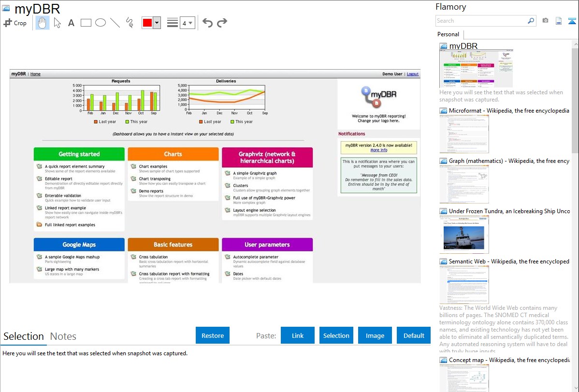The height and width of the screenshot is (392, 579).
Task: Click the myDBR logo in snapshot
Action: coord(379,97)
